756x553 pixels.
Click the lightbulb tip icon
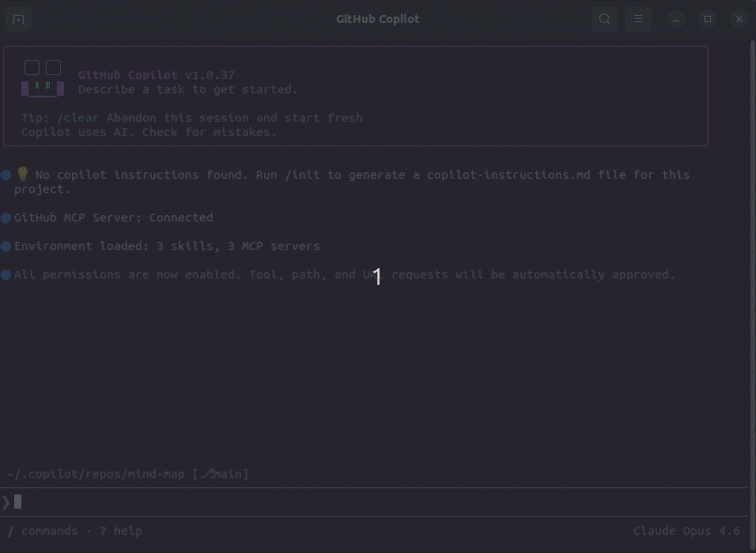[23, 174]
